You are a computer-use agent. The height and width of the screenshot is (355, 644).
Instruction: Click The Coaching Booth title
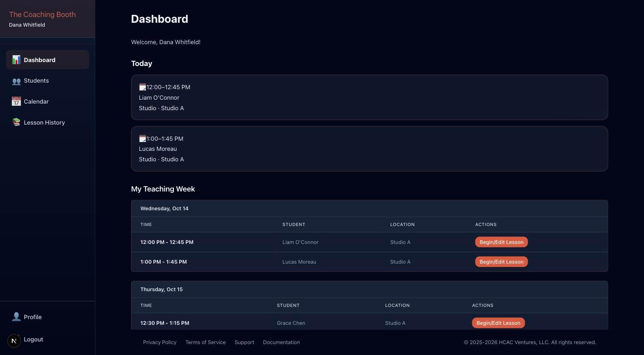[x=42, y=14]
